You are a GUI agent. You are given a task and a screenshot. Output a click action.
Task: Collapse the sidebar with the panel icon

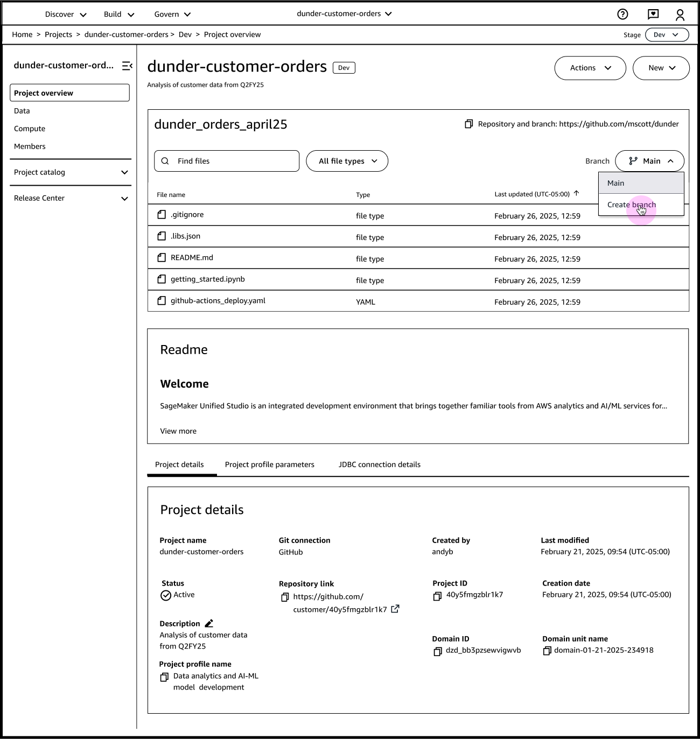tap(127, 66)
